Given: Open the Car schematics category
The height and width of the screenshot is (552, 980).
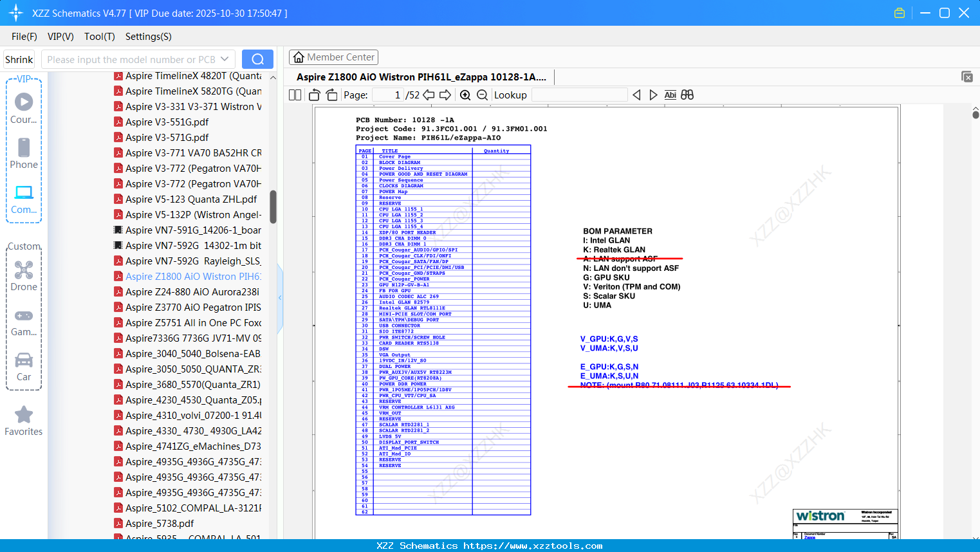Looking at the screenshot, I should 24,367.
